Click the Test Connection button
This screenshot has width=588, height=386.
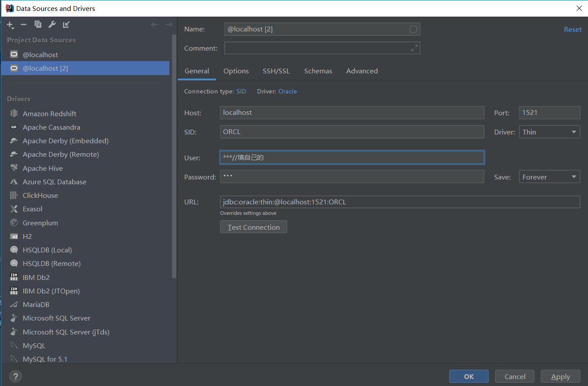pos(253,227)
